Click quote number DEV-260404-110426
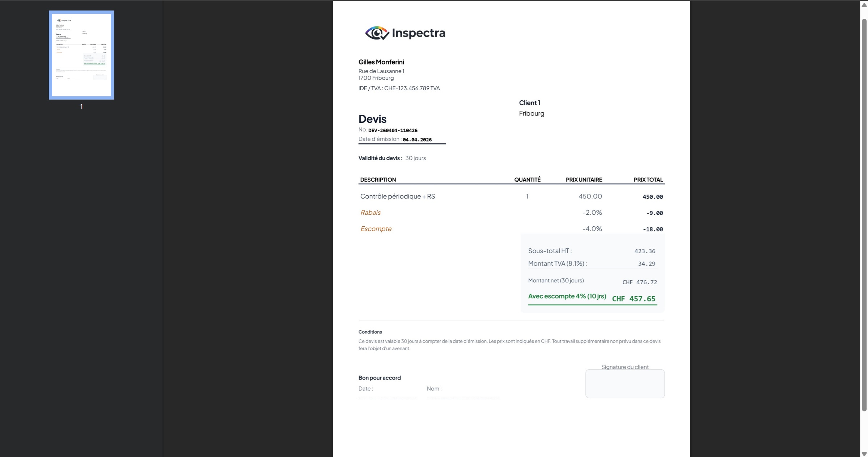Screen dimensions: 868x457 [x=393, y=130]
